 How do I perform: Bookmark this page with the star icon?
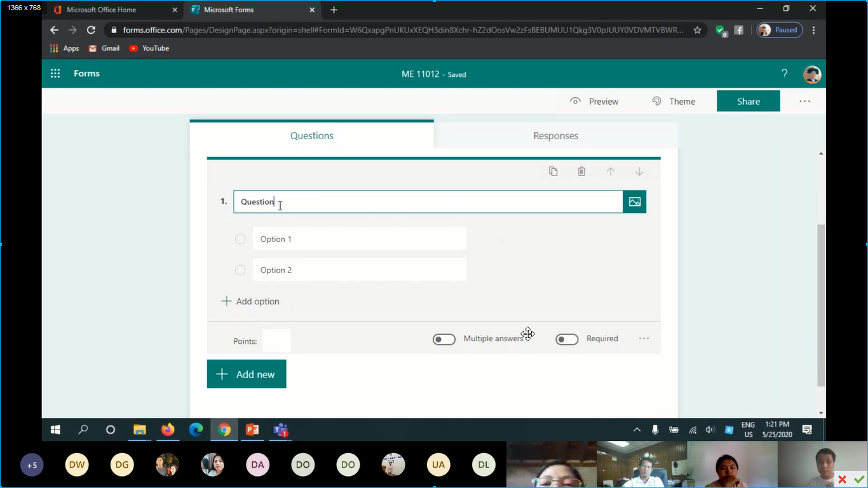tap(697, 30)
